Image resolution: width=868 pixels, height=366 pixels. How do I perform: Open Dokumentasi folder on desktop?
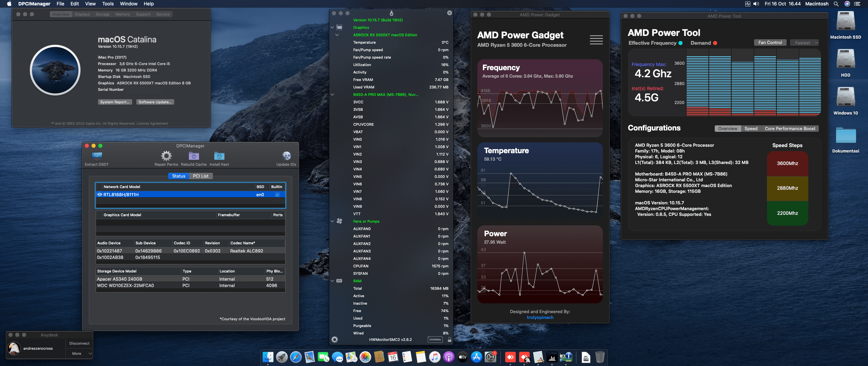coord(846,136)
